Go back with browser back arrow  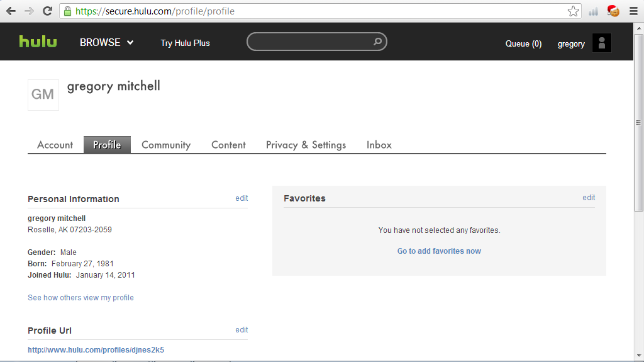11,11
